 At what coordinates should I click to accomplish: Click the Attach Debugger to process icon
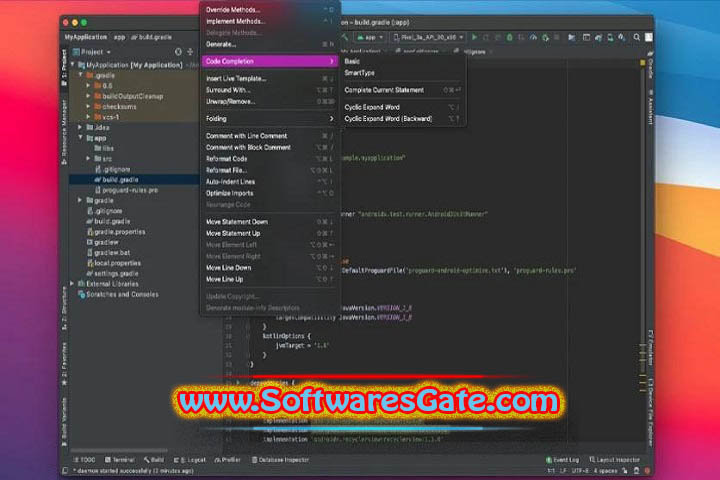coord(545,37)
